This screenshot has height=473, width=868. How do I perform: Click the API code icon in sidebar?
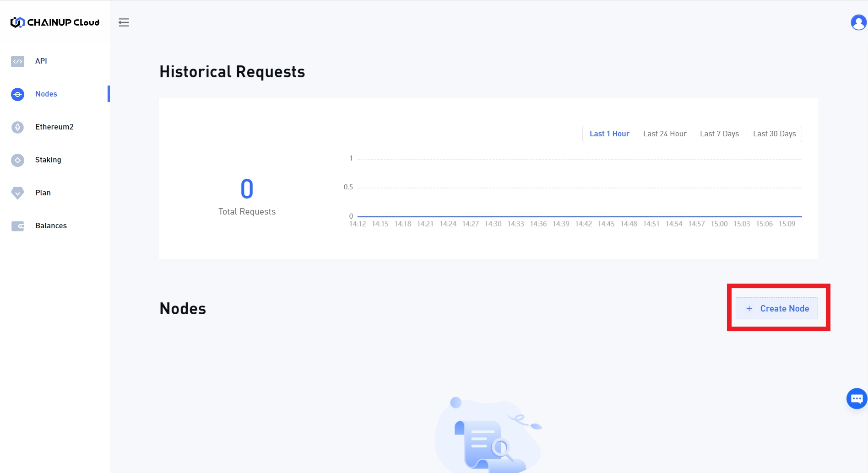(17, 61)
